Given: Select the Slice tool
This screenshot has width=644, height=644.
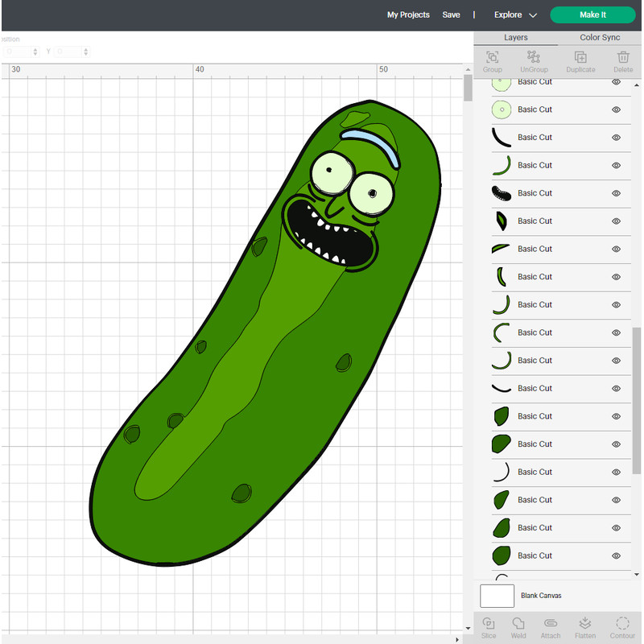Looking at the screenshot, I should click(489, 628).
